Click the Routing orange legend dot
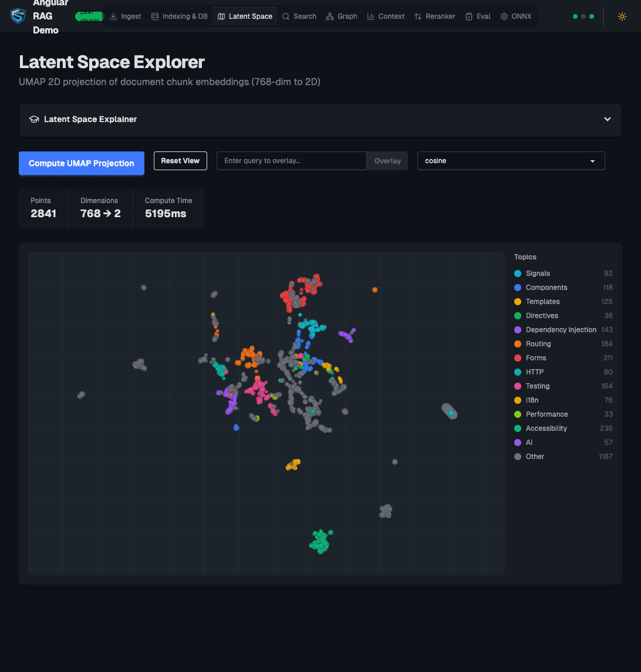This screenshot has width=641, height=672. 518,344
